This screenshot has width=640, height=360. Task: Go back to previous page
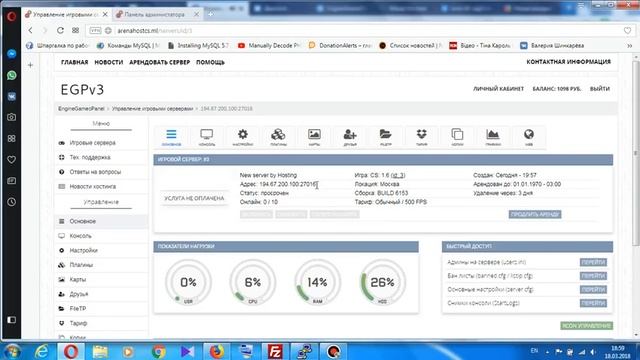(x=31, y=30)
